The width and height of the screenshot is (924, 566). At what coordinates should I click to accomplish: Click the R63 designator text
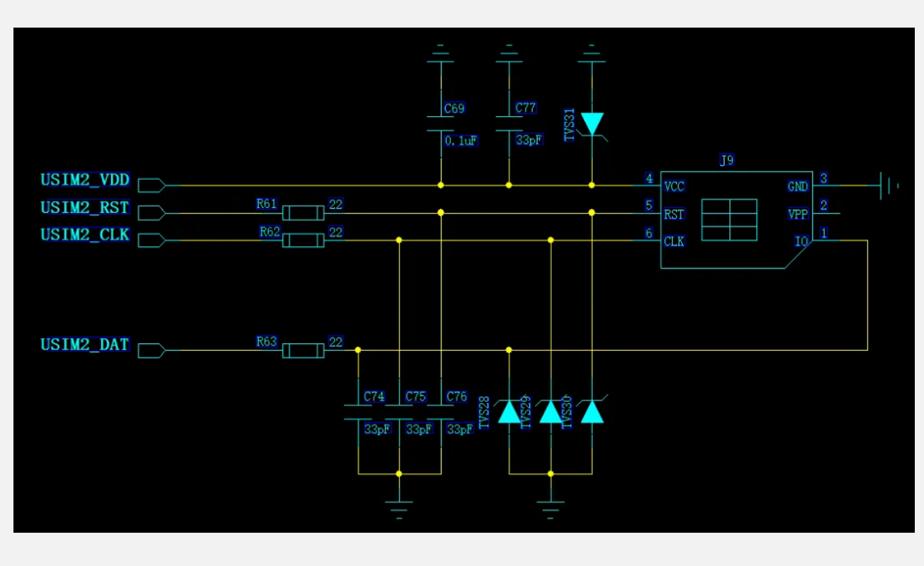[267, 342]
